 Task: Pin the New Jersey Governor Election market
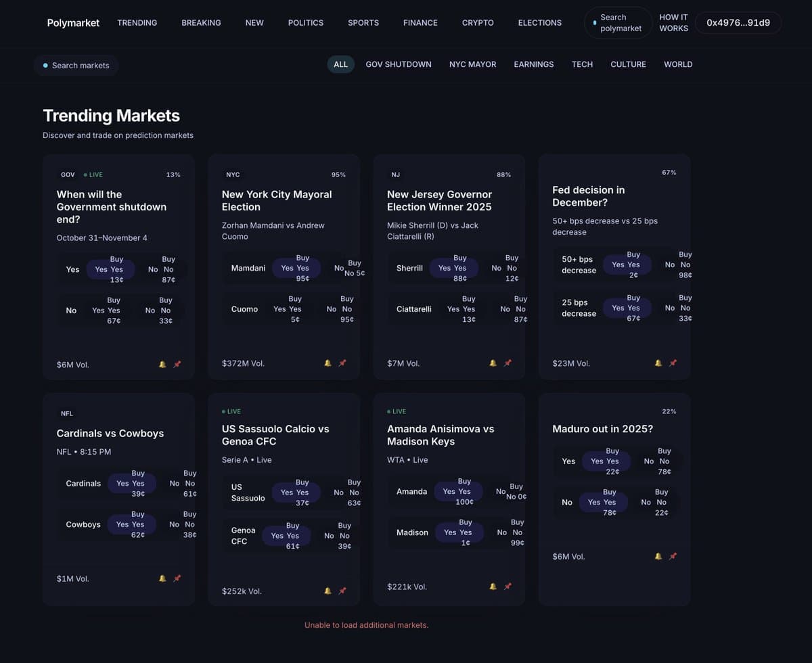507,363
